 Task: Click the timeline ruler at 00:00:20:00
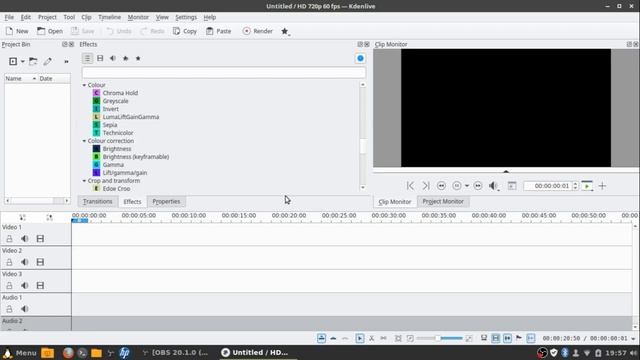289,216
